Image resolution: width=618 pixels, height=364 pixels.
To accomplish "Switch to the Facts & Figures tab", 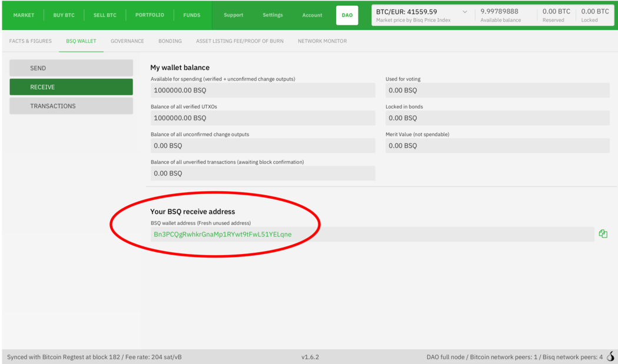I will (x=31, y=41).
